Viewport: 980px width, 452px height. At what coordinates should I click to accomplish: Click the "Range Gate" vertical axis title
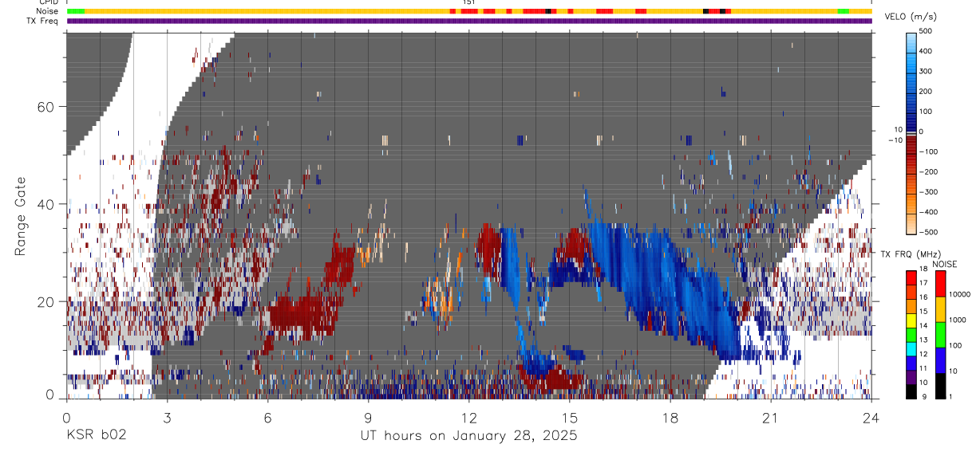coord(20,217)
